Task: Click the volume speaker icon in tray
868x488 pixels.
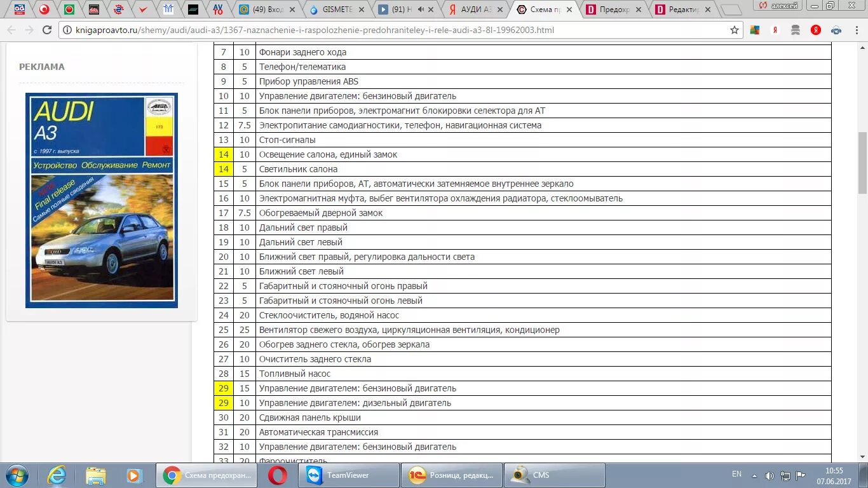Action: (x=770, y=475)
